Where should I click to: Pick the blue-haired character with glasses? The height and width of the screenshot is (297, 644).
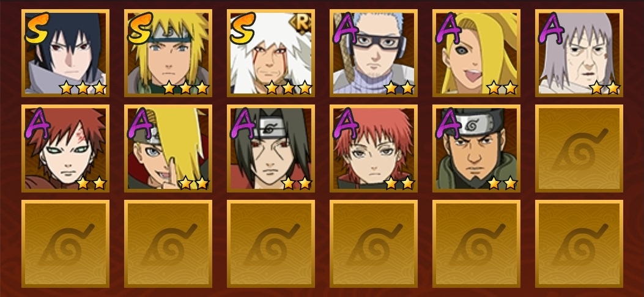[373, 53]
